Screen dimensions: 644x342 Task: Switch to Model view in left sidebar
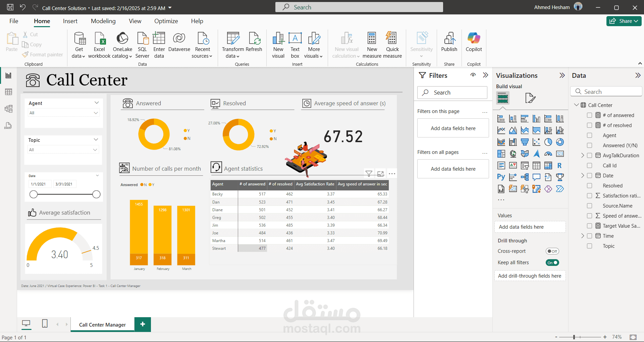point(8,109)
